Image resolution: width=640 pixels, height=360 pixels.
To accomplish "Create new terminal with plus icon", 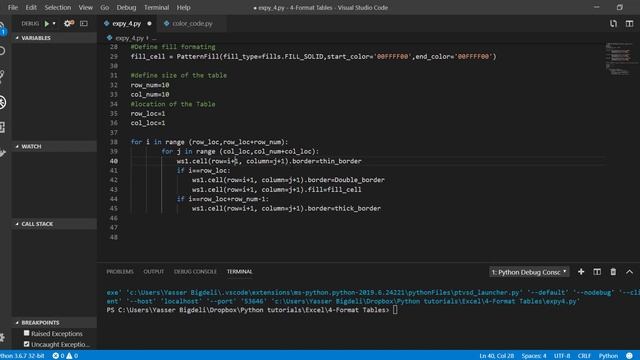I will click(581, 272).
